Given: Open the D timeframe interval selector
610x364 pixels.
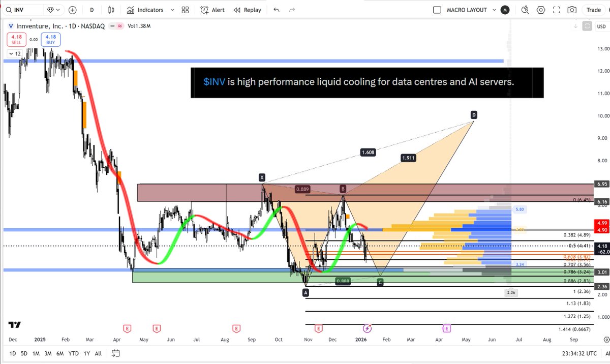Looking at the screenshot, I should 92,10.
